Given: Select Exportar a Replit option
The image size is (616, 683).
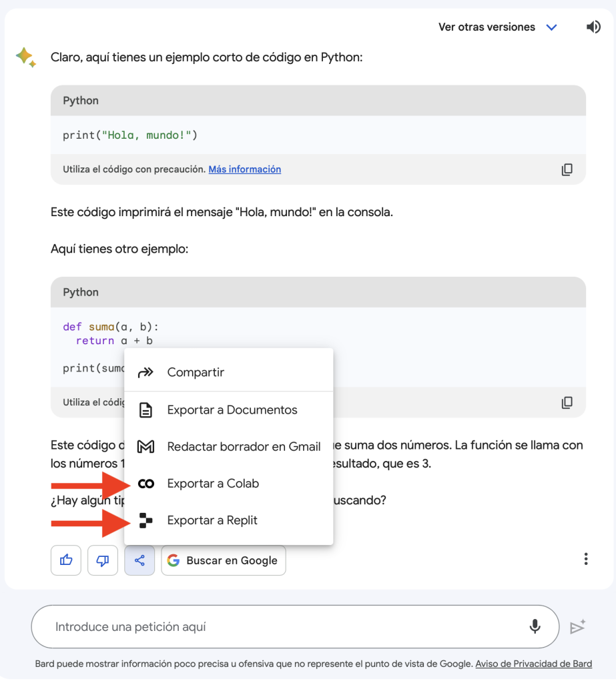Looking at the screenshot, I should coord(212,520).
